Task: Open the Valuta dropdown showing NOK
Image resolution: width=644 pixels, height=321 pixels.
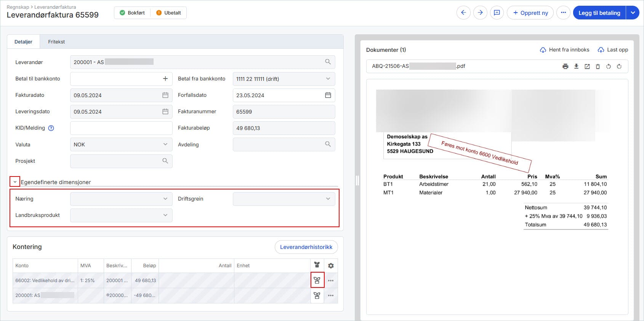Action: click(121, 144)
